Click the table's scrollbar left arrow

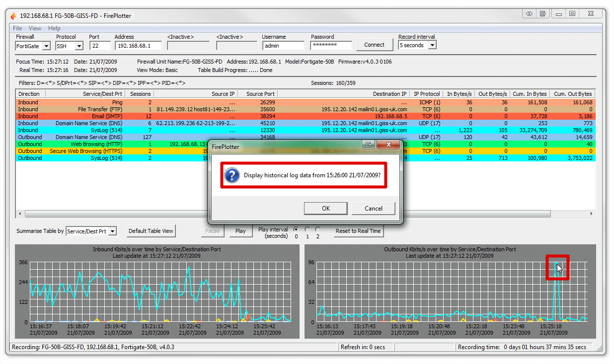[20, 214]
